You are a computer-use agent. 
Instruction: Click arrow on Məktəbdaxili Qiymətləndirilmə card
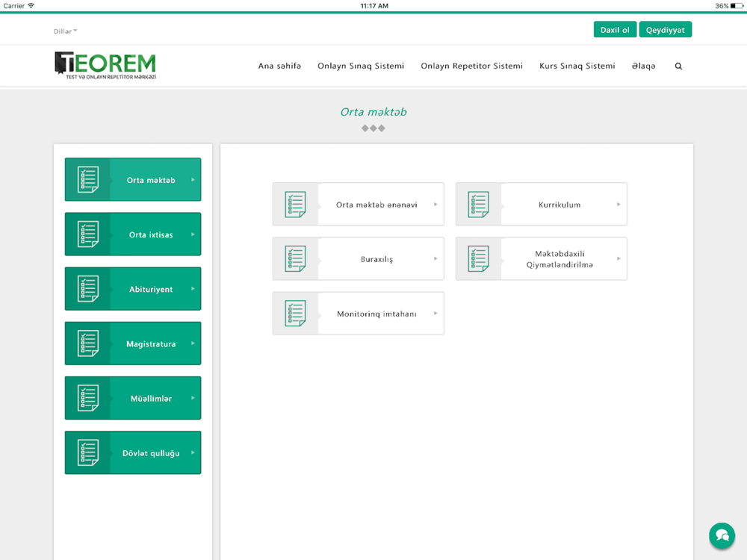pyautogui.click(x=619, y=258)
